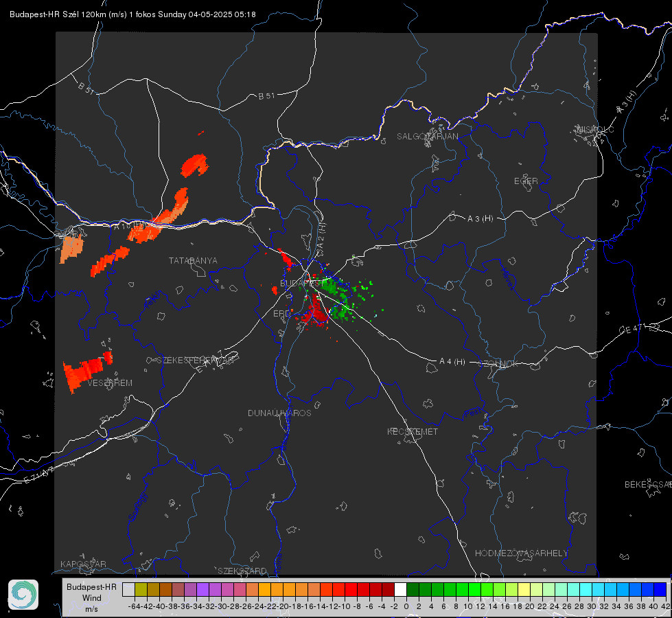Click the BUDAPEST city label
The image size is (672, 618).
(x=301, y=283)
